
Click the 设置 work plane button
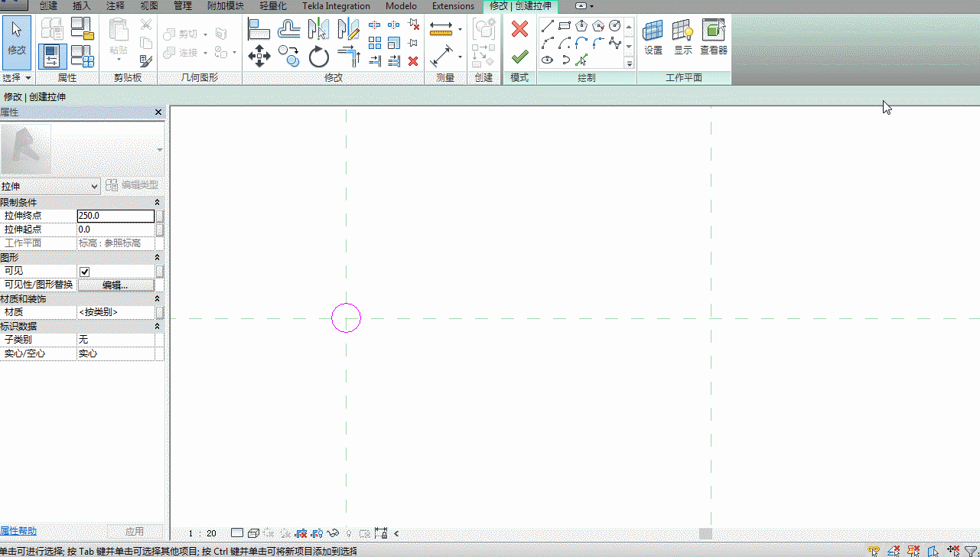point(653,37)
